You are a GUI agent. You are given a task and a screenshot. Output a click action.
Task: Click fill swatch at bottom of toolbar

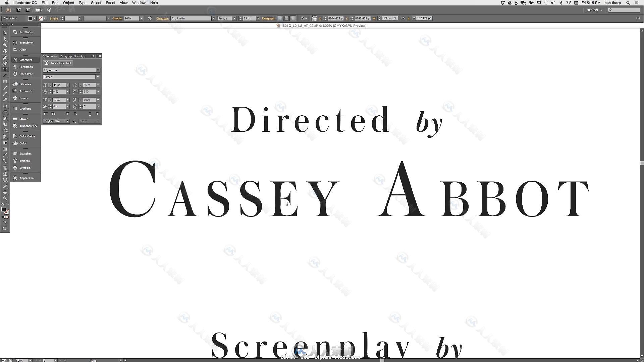point(3,209)
